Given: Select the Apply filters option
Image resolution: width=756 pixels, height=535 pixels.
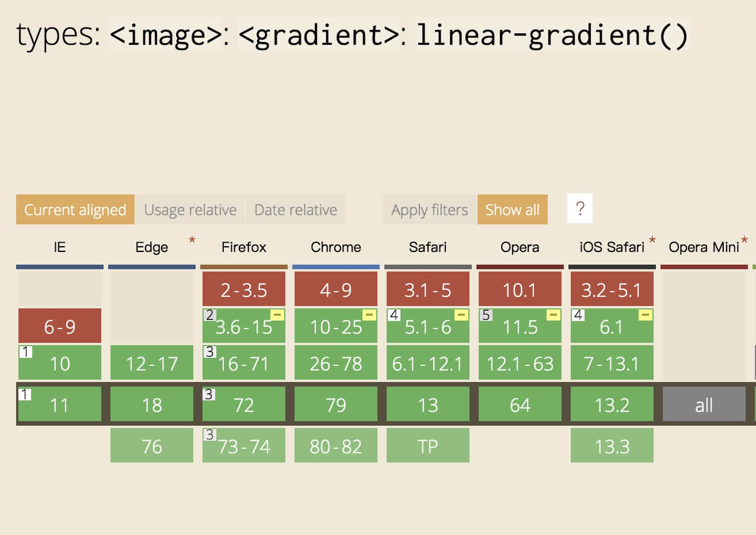Looking at the screenshot, I should click(x=430, y=210).
